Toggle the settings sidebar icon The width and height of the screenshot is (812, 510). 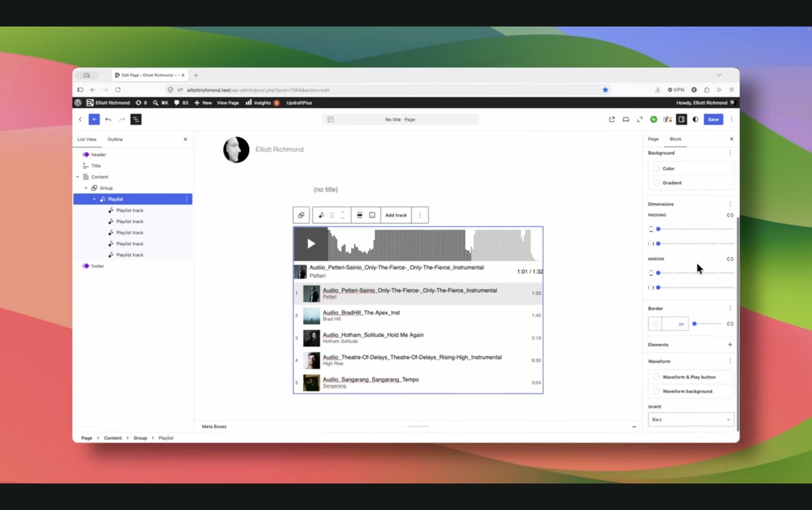pos(682,119)
